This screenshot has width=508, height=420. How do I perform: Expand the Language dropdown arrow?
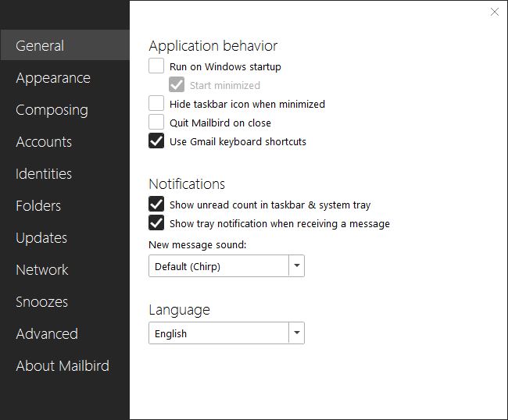pyautogui.click(x=296, y=333)
